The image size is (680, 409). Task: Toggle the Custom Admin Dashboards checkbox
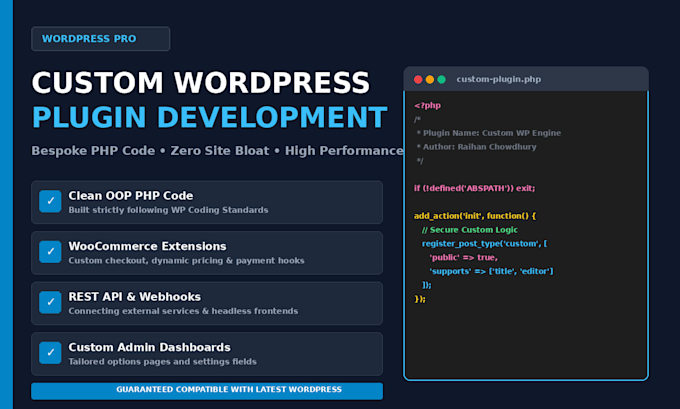[x=50, y=353]
